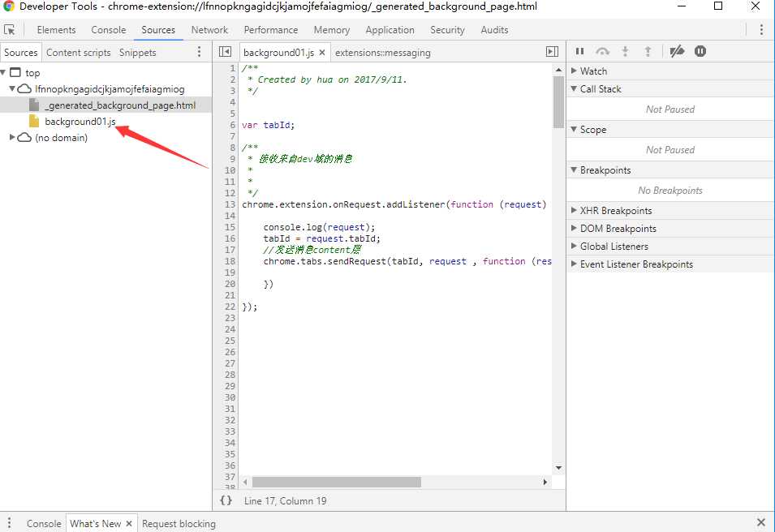
Task: Deactivate breakpoints toggle icon
Action: (677, 51)
